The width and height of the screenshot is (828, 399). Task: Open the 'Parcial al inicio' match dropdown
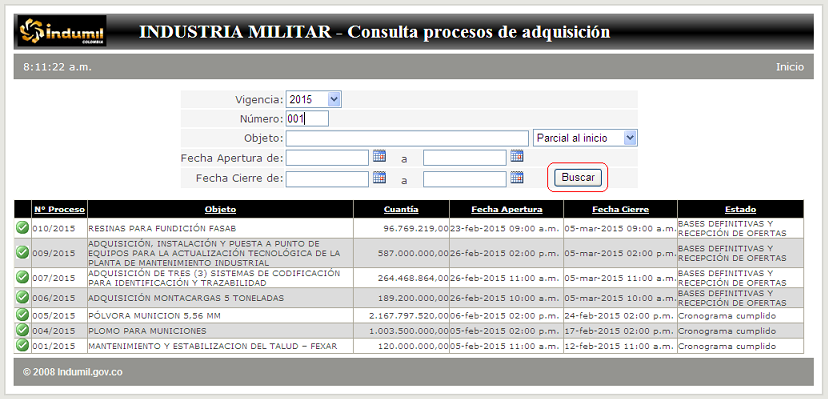585,138
